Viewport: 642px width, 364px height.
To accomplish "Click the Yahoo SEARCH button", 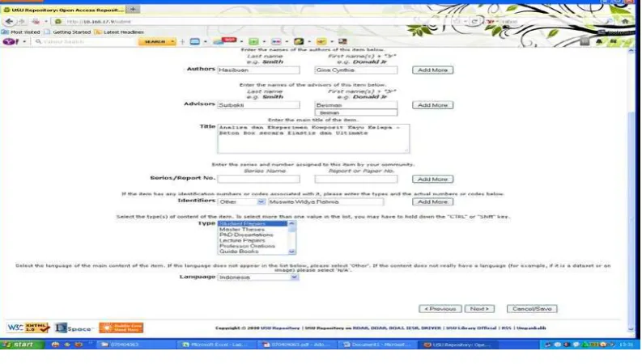I will [x=154, y=42].
